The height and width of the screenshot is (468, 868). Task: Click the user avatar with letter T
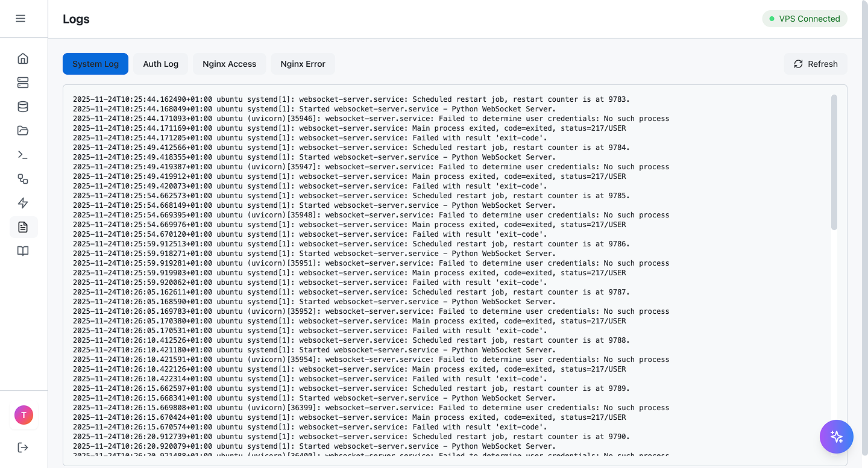(23, 415)
